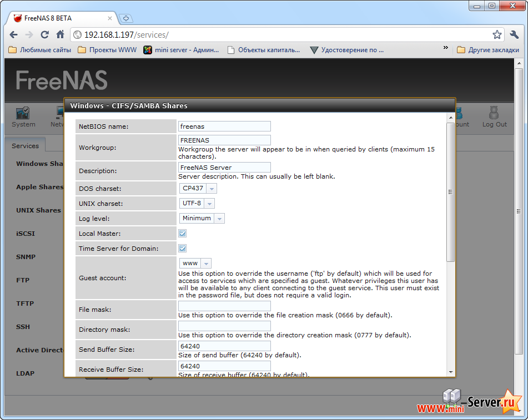Open the Любимые сайты bookmarks folder
Screen dimensions: 528x420
40,50
